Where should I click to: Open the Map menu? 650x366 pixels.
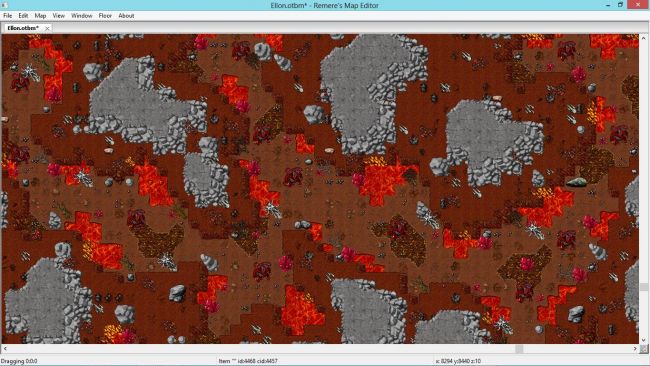point(40,16)
